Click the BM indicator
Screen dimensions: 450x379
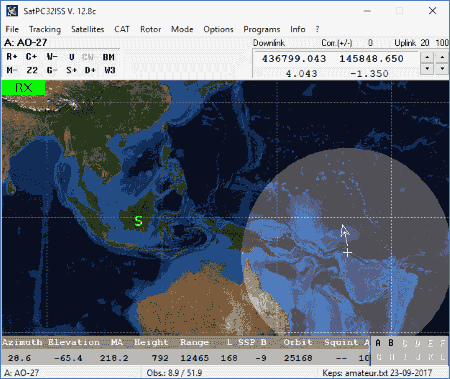[x=109, y=57]
